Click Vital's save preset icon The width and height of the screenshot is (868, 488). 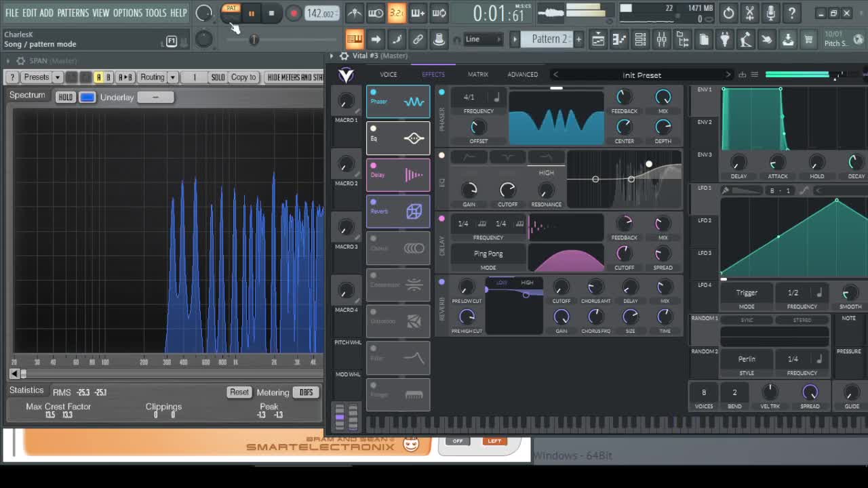coord(742,75)
